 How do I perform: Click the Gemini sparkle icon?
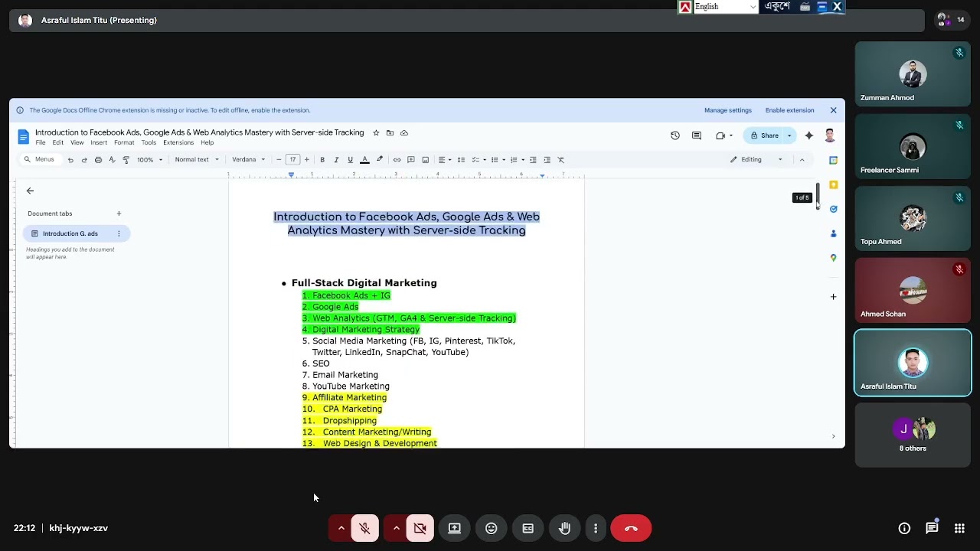[808, 135]
